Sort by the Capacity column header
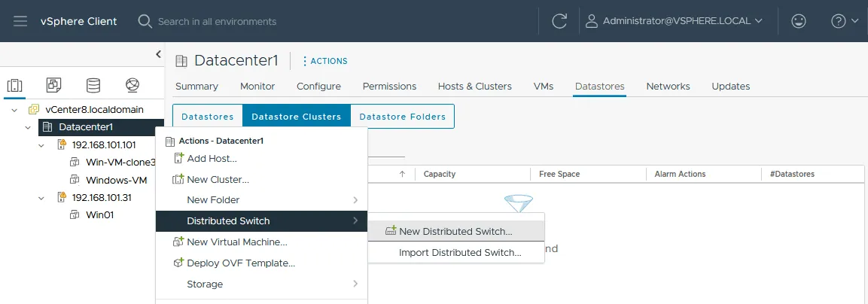This screenshot has width=868, height=304. pos(440,174)
